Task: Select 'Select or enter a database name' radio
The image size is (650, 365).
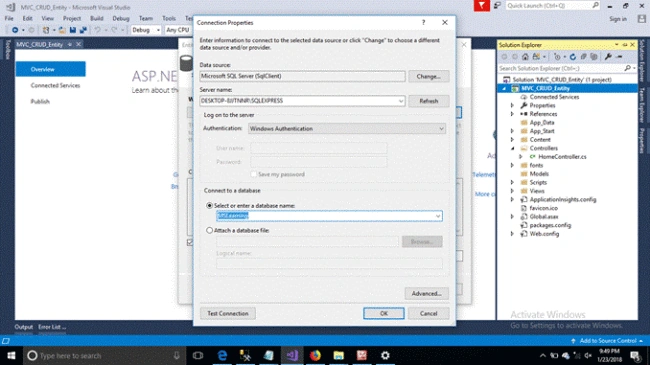Action: point(209,205)
